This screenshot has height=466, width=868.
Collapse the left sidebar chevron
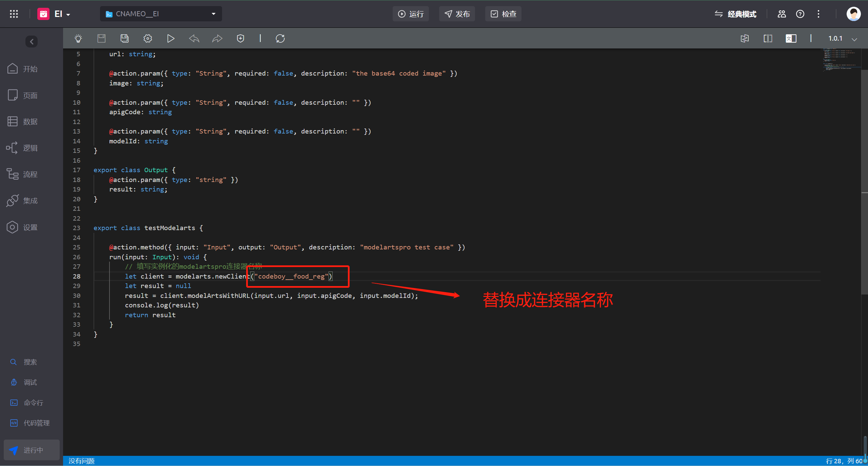[x=32, y=42]
